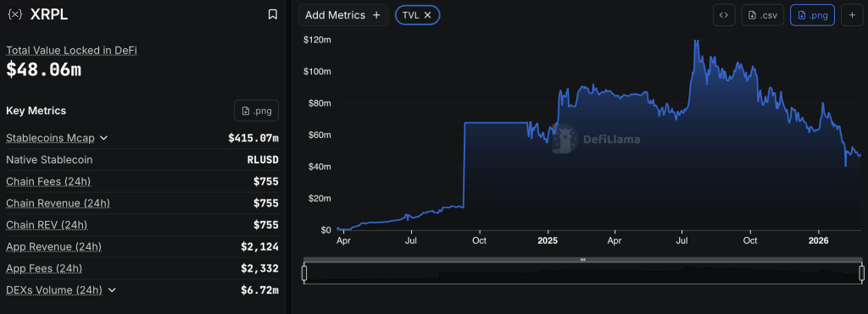Click the $415.07m stablecoins value
The height and width of the screenshot is (314, 868).
click(x=253, y=138)
